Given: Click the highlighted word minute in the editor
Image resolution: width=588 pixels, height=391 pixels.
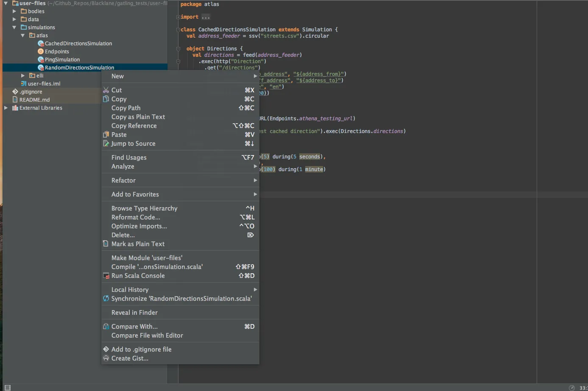Looking at the screenshot, I should (x=314, y=169).
